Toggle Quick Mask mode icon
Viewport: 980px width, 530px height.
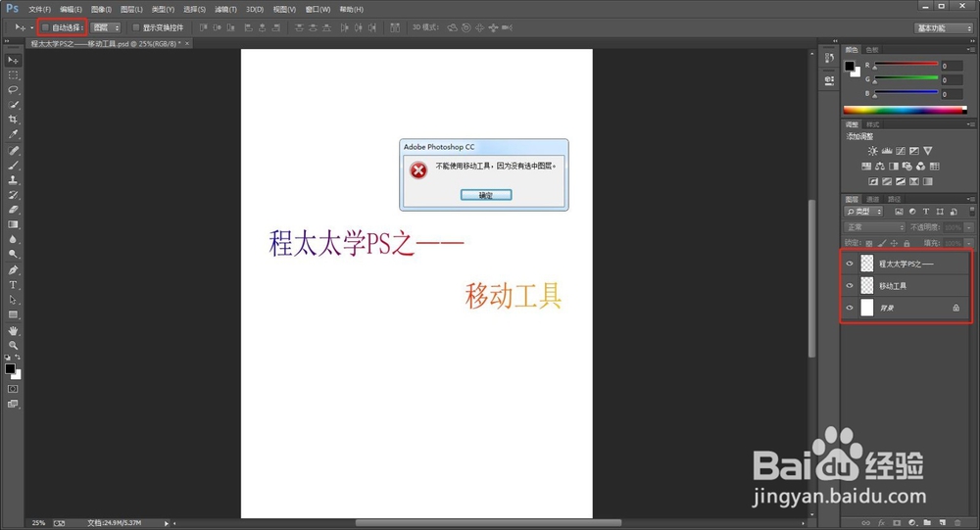pos(13,389)
